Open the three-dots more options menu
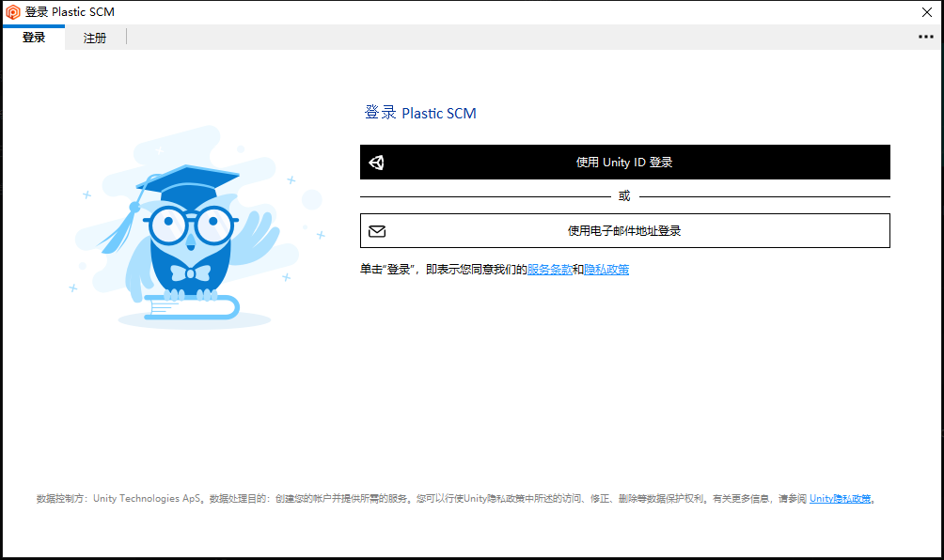This screenshot has width=944, height=560. coord(925,38)
